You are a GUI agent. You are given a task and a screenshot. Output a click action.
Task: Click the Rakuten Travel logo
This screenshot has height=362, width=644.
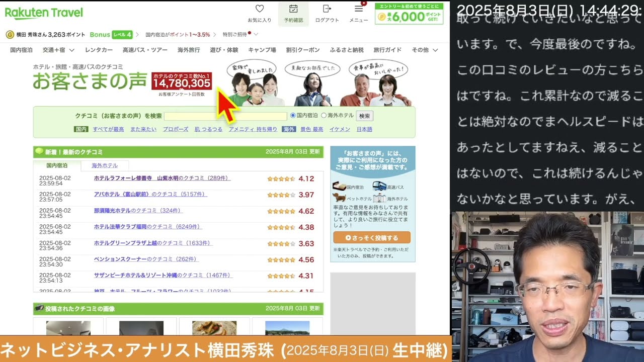click(44, 13)
